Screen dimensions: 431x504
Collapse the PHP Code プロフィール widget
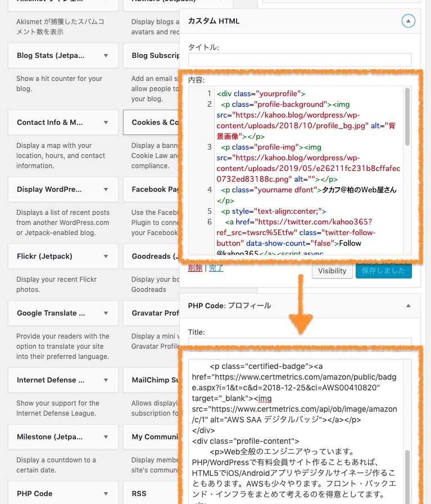click(409, 305)
